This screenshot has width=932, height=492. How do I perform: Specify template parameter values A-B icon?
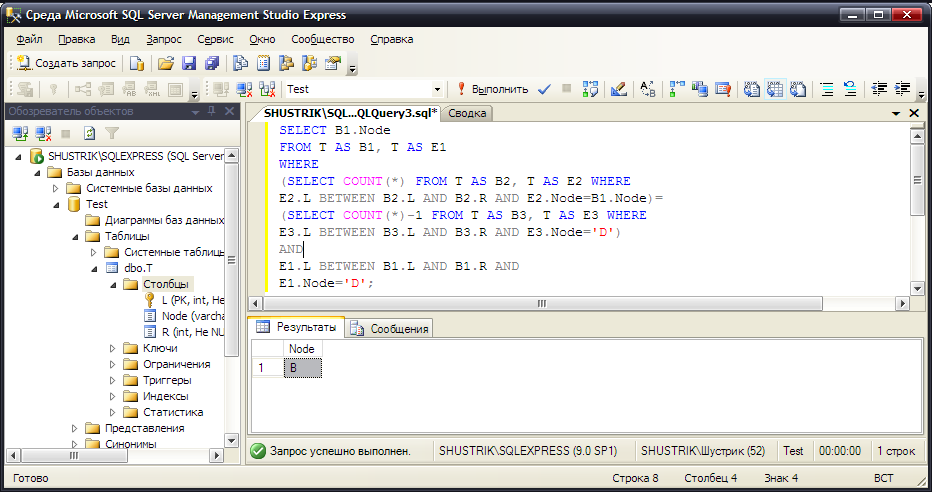[x=647, y=89]
